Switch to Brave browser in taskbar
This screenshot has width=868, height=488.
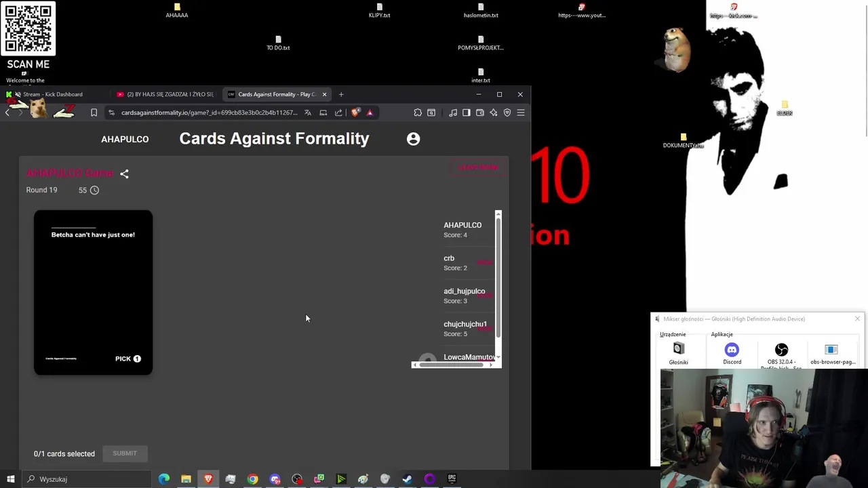[208, 479]
